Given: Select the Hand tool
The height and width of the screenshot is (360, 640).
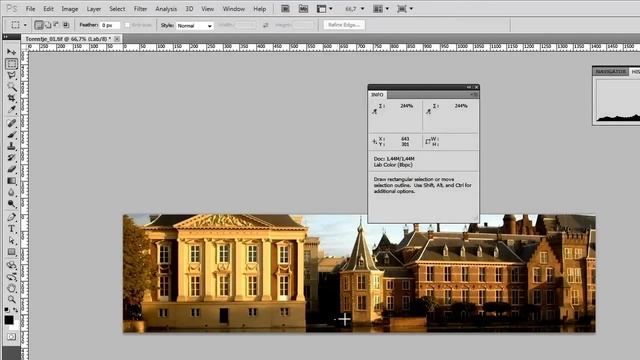Looking at the screenshot, I should [x=11, y=289].
